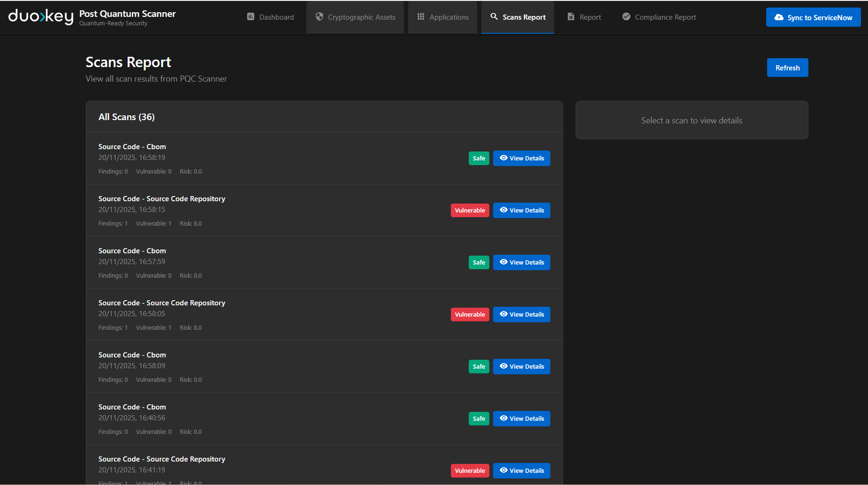Screen dimensions: 868x485
Task: Click the timestamp '20/11/2025, 16:57:59'
Action: click(132, 262)
